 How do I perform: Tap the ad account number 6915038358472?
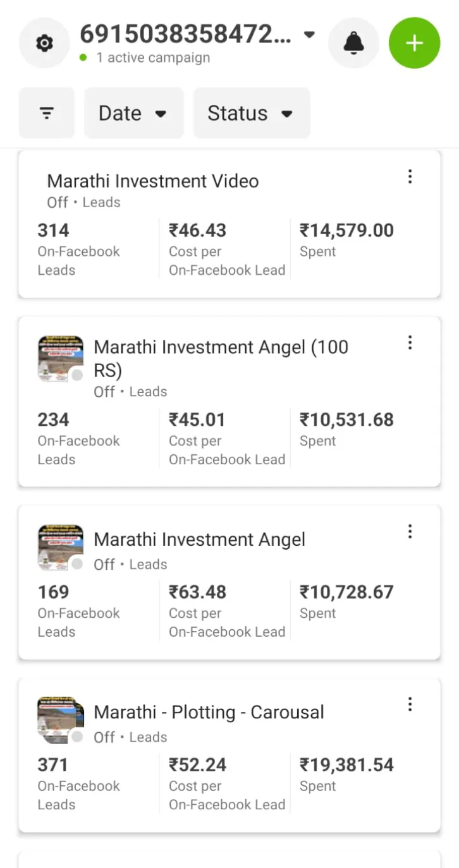[185, 34]
